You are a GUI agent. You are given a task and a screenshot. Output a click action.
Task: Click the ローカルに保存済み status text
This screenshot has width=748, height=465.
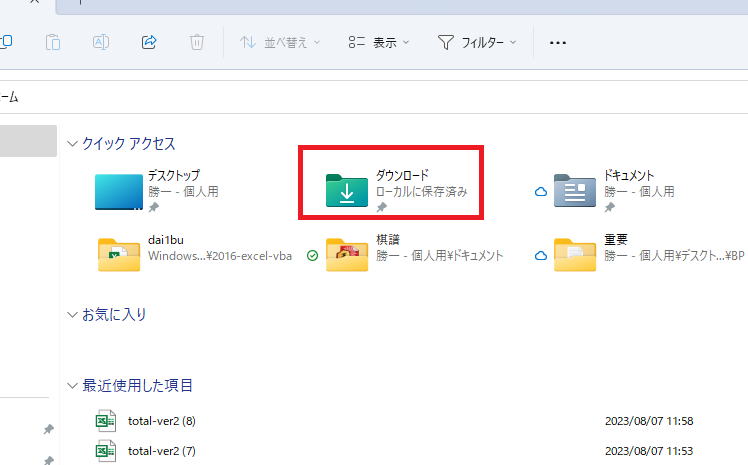[x=422, y=192]
